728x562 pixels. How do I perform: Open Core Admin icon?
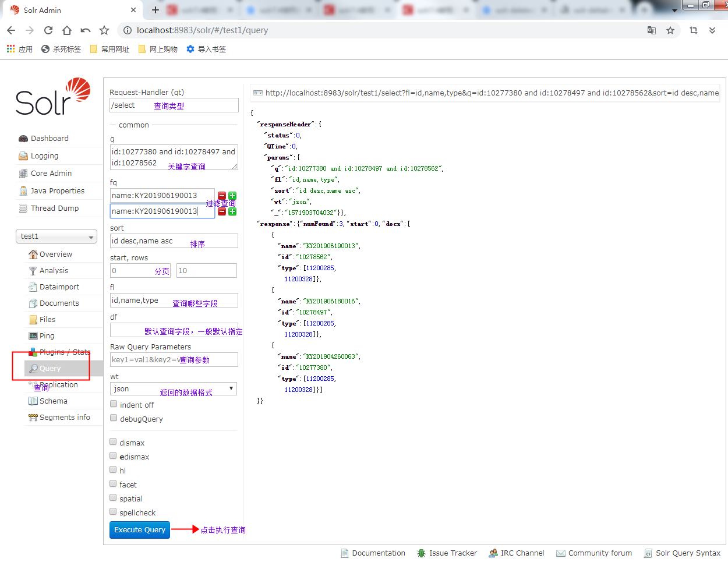(x=23, y=174)
